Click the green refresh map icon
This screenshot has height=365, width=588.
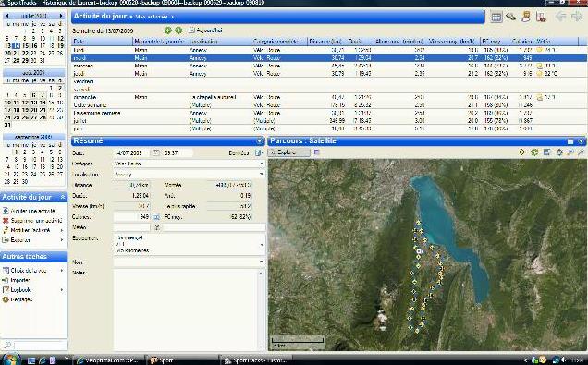coord(534,152)
